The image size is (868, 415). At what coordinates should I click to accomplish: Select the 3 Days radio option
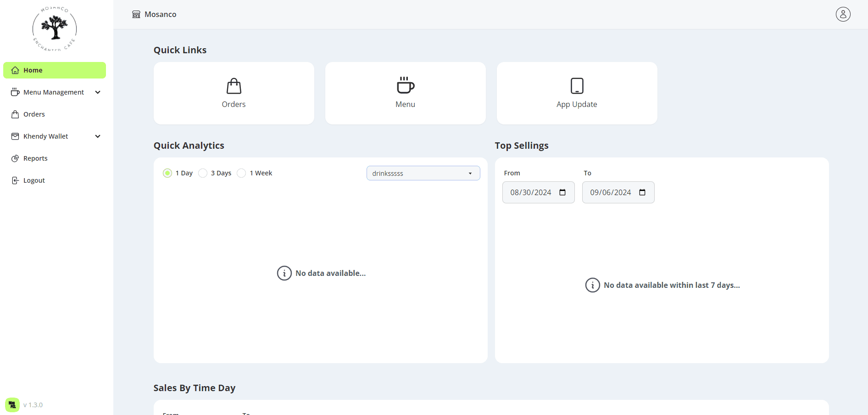coord(203,173)
